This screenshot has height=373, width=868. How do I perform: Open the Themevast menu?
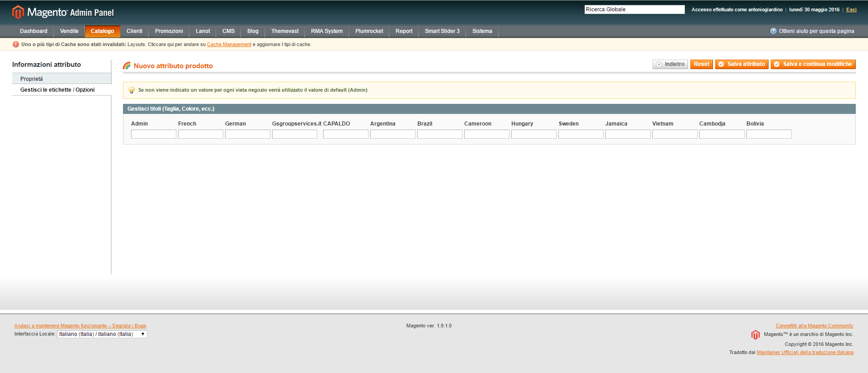(285, 31)
